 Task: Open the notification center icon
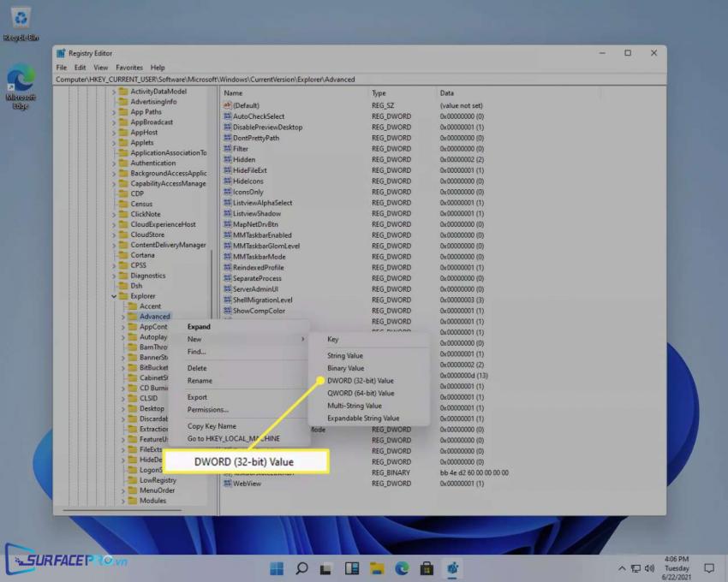(709, 568)
